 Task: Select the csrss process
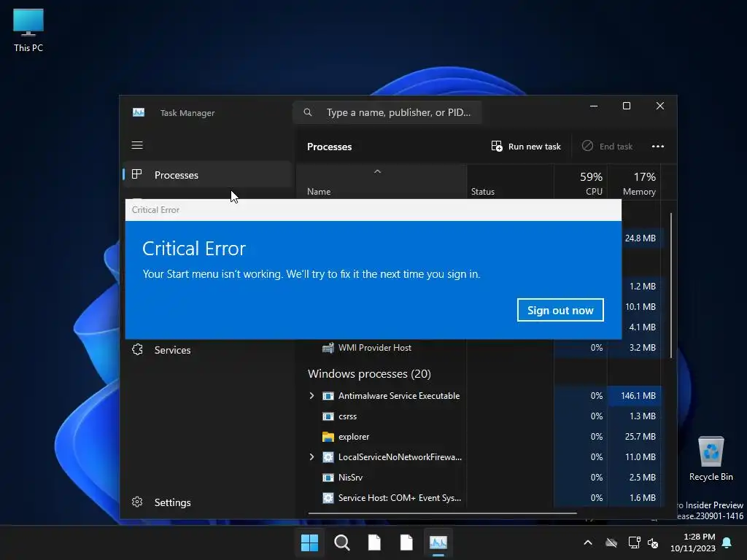pyautogui.click(x=479, y=416)
